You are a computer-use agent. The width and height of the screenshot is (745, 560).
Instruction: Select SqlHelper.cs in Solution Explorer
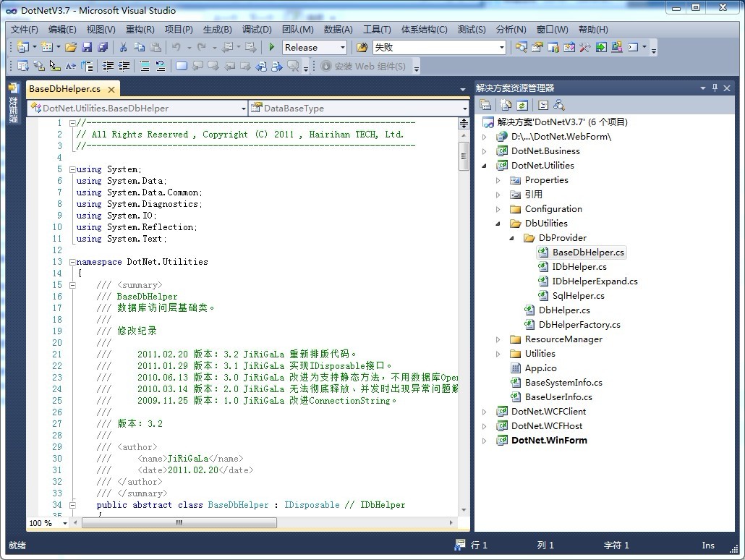578,296
